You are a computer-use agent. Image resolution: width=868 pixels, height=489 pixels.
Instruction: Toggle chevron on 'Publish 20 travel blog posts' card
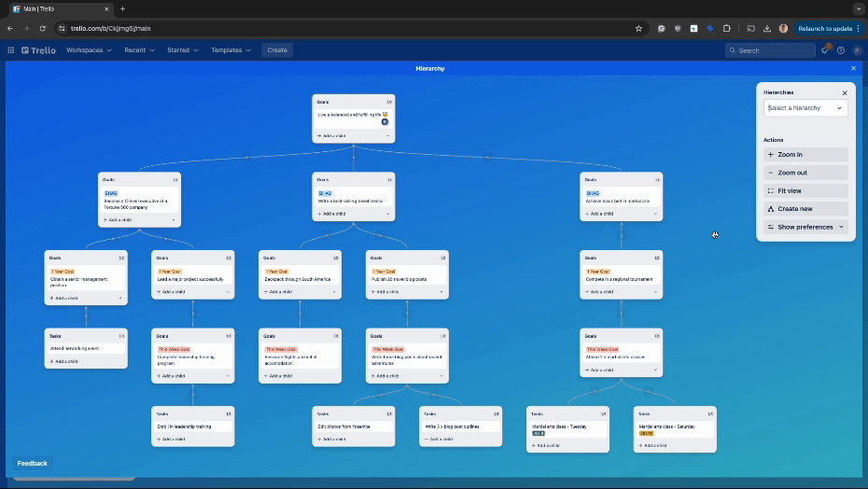pos(441,292)
